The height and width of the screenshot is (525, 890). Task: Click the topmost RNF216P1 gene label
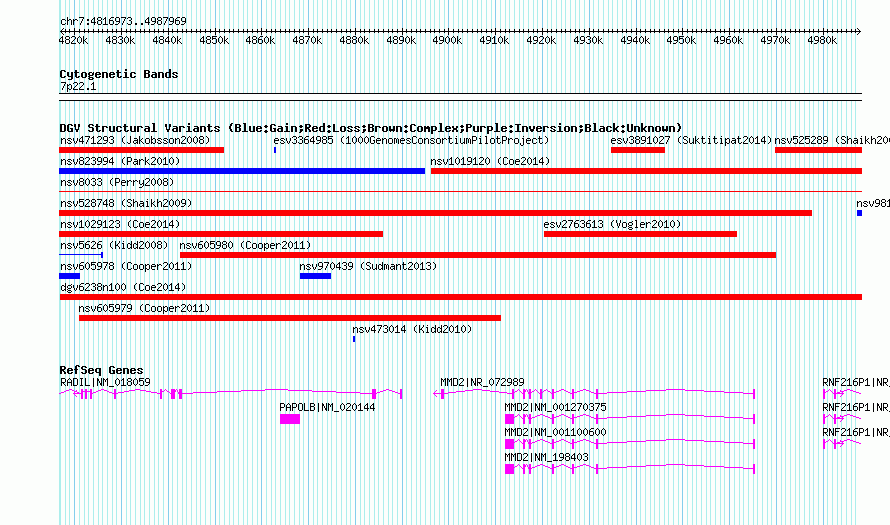856,383
